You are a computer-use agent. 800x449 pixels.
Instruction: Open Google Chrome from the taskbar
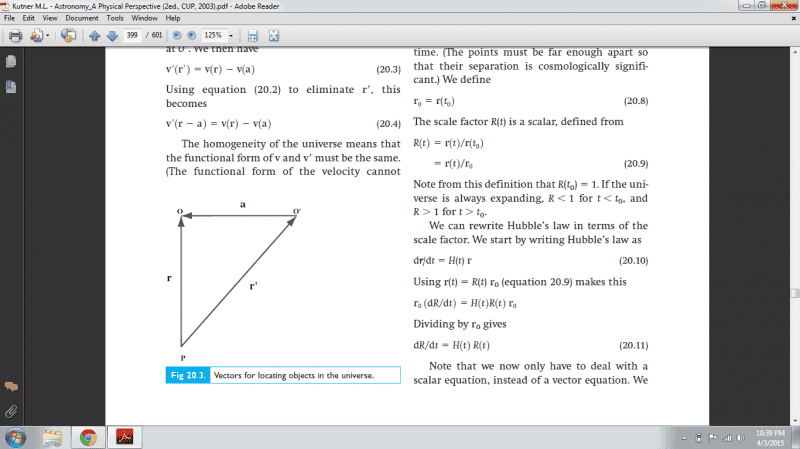(x=88, y=437)
